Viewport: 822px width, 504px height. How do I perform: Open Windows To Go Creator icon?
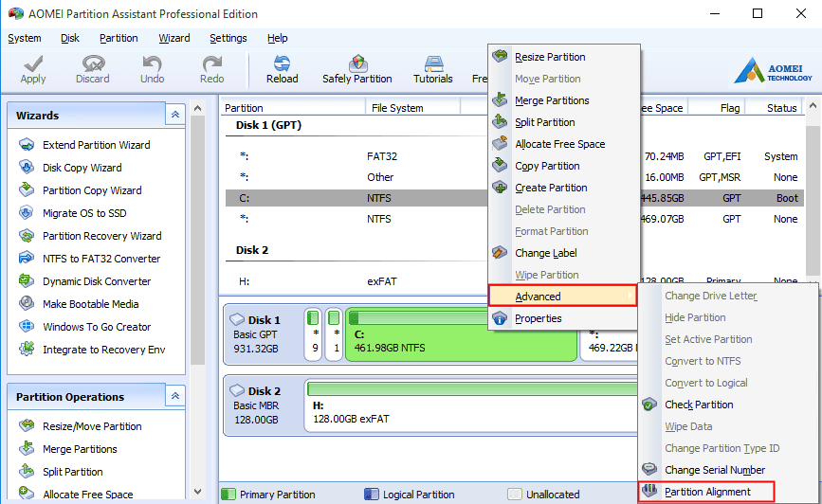27,327
